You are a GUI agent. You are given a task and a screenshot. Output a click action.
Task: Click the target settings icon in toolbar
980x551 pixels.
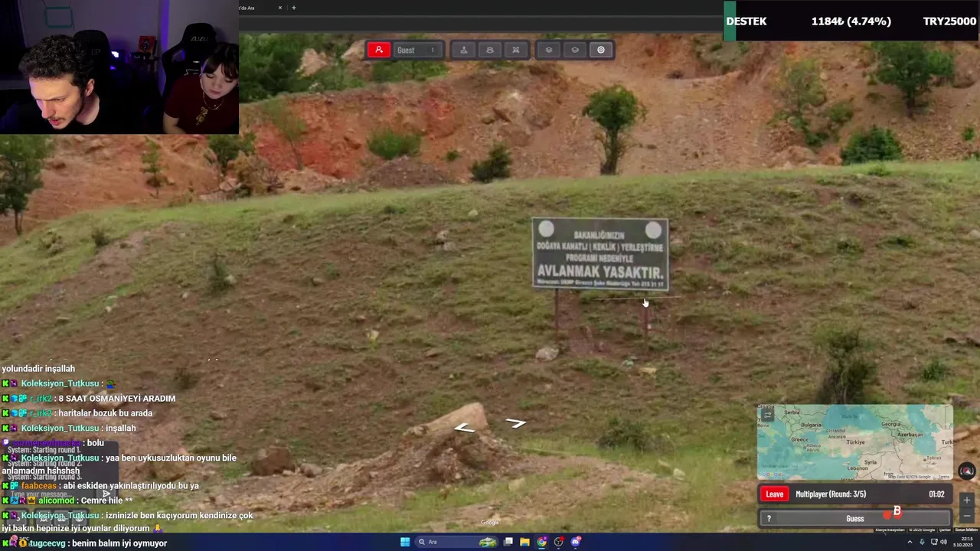point(601,50)
